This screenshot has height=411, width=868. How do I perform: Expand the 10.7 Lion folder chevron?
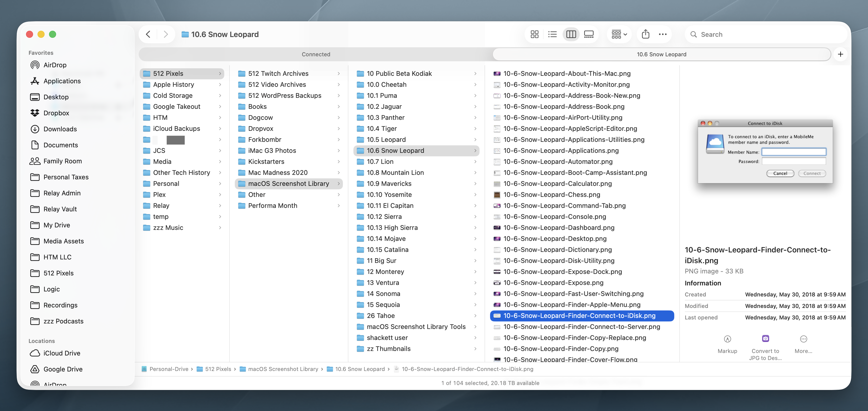point(475,162)
